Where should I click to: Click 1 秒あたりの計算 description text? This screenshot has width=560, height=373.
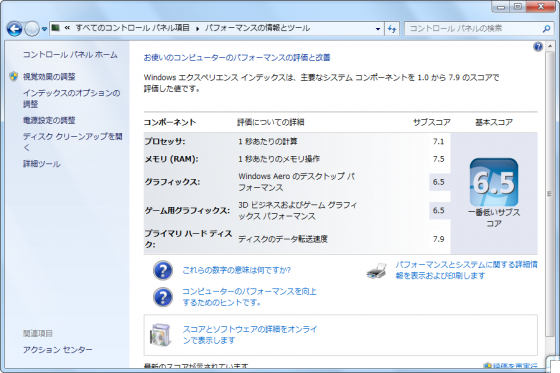tap(268, 141)
